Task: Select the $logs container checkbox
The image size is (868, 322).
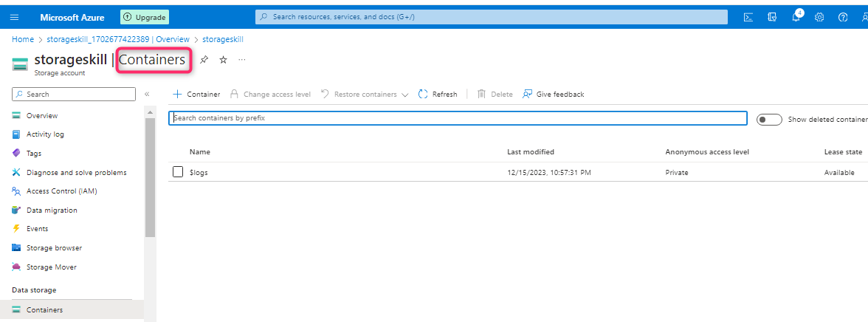Action: coord(178,172)
